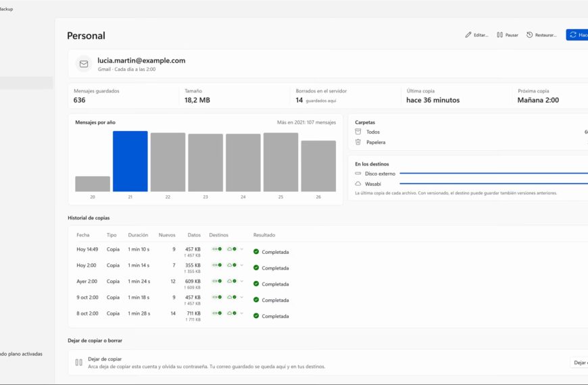Open the Todos folder row

pyautogui.click(x=471, y=132)
